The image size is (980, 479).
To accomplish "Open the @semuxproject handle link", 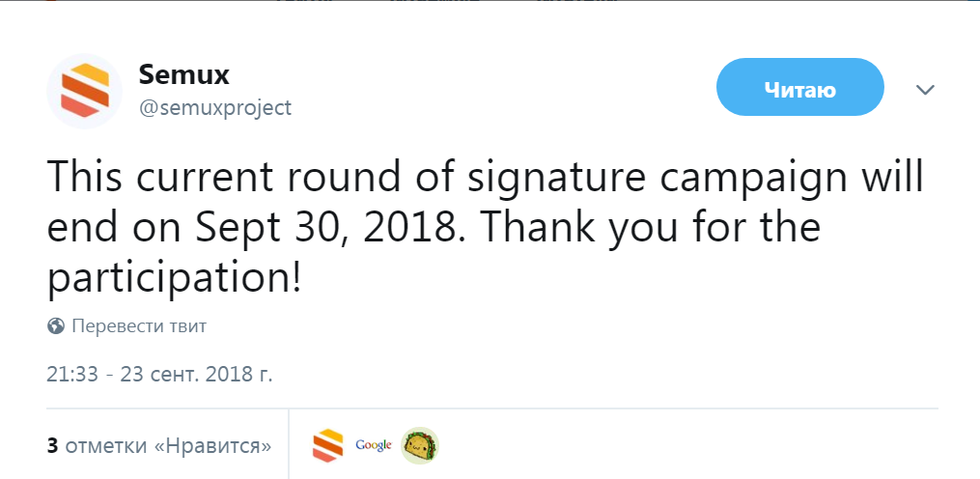I will [x=215, y=107].
